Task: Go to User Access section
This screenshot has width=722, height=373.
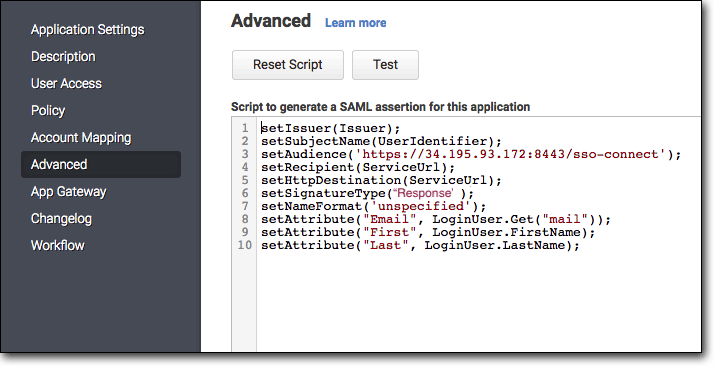Action: [66, 84]
